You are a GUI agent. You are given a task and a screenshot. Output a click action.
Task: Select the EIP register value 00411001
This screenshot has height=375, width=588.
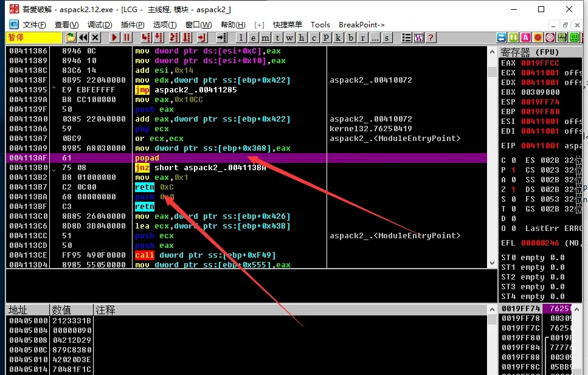coord(540,145)
